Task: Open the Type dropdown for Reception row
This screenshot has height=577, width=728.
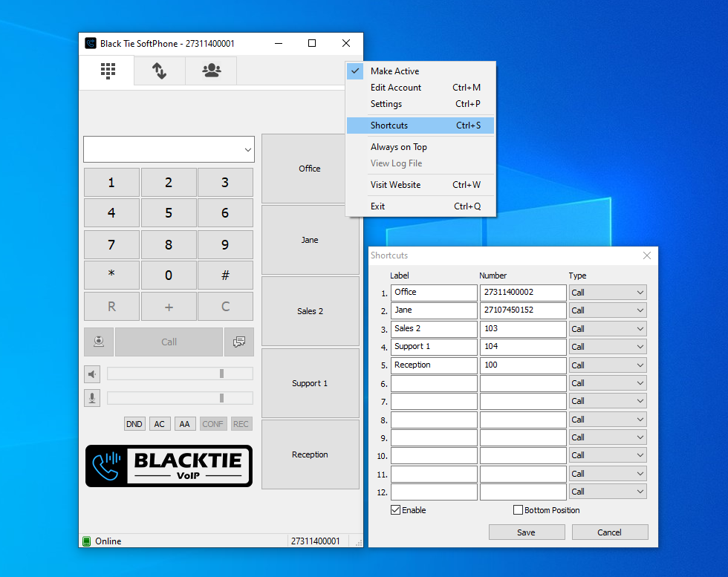Action: pyautogui.click(x=640, y=365)
